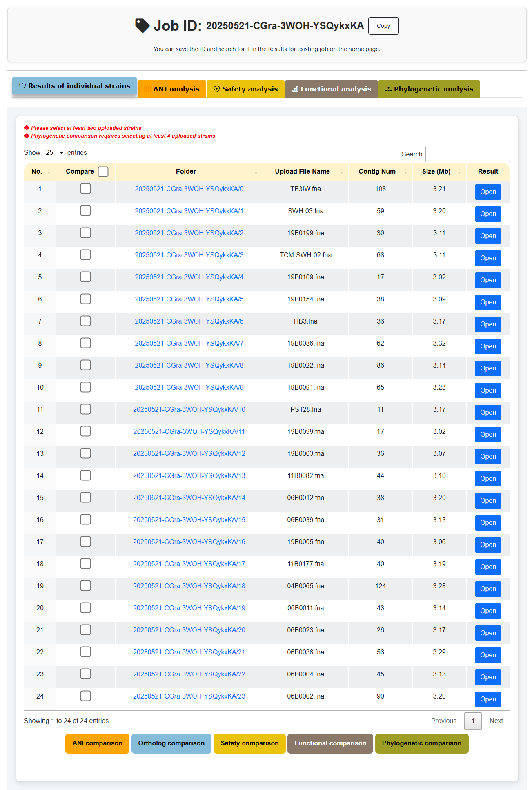Open folder link 20250521-CGra-3WOH-YSQykxKA/6
The width and height of the screenshot is (532, 790).
click(189, 321)
